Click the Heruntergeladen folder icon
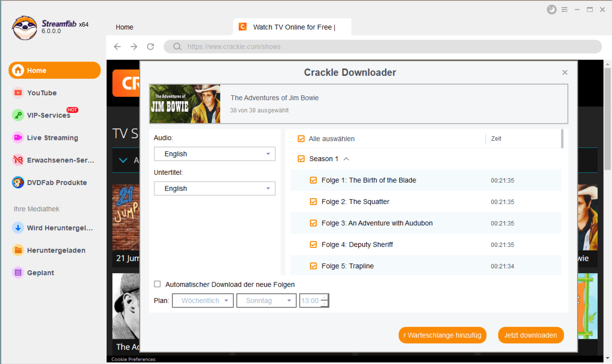 tap(18, 250)
